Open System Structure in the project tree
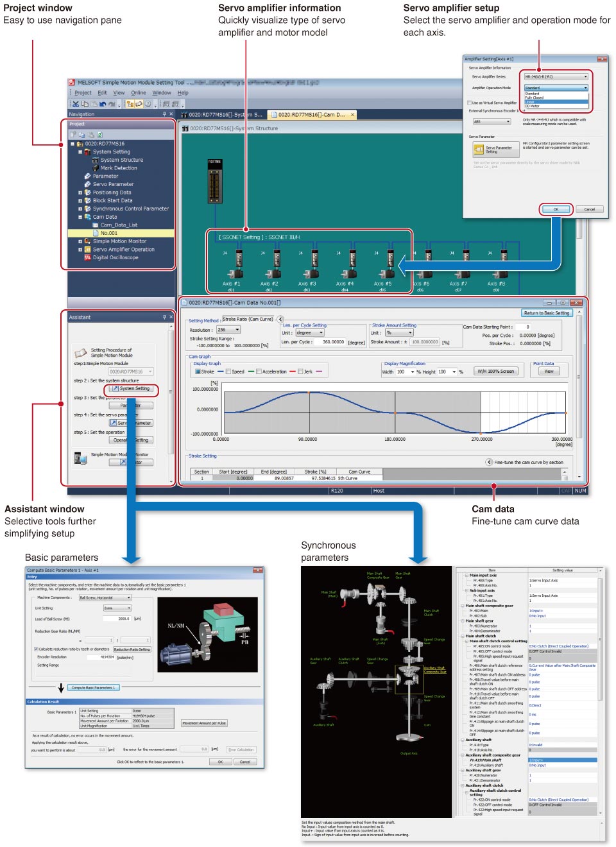The height and width of the screenshot is (847, 616). [x=121, y=160]
